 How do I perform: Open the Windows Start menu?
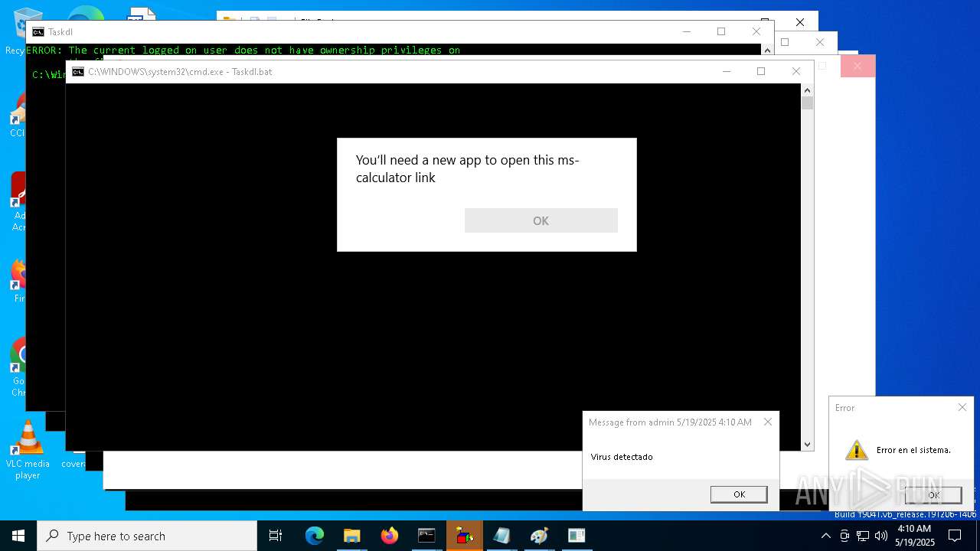click(x=18, y=536)
